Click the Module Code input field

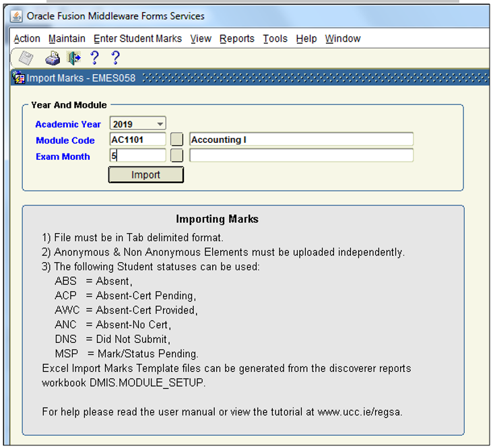(x=137, y=140)
